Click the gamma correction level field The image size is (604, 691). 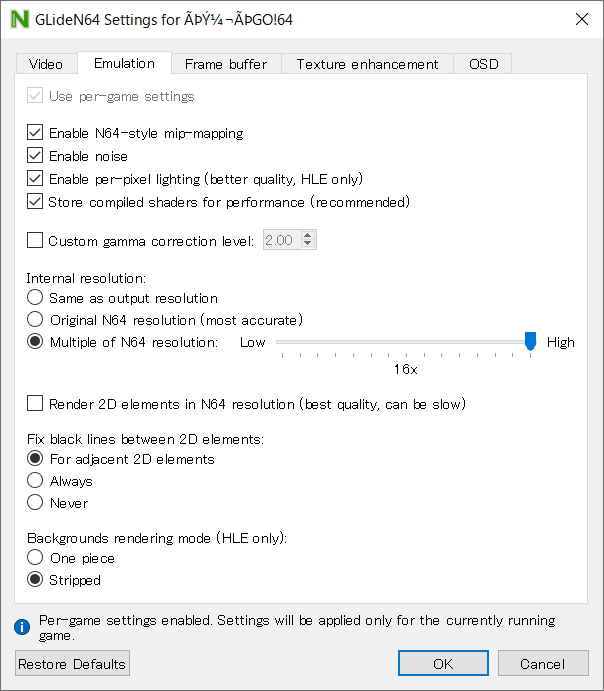click(280, 240)
